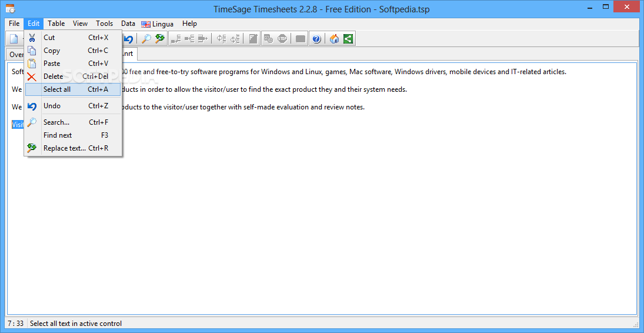Click the grayed globe timer toolbar icon

pos(269,39)
